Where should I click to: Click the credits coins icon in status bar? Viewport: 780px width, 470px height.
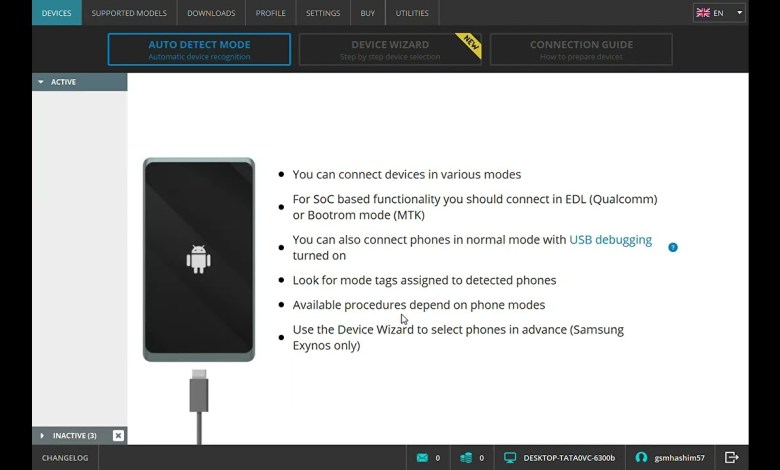point(466,458)
